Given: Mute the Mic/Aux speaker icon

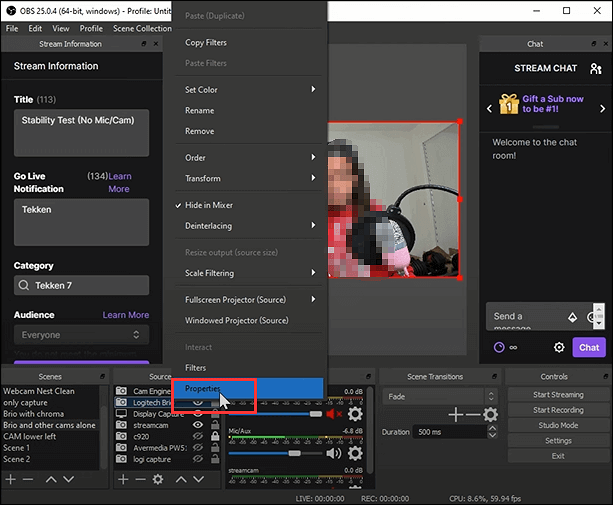Looking at the screenshot, I should pos(334,453).
